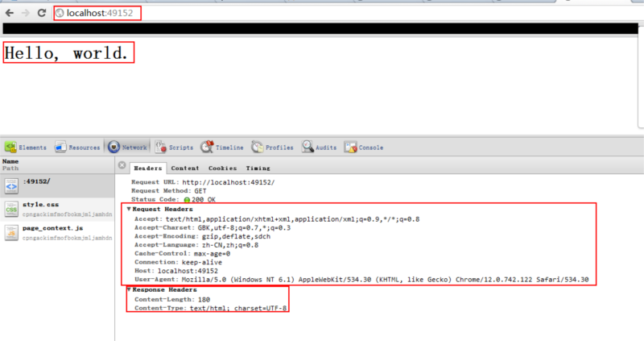Click the Host localhost:49152 line

pyautogui.click(x=176, y=271)
